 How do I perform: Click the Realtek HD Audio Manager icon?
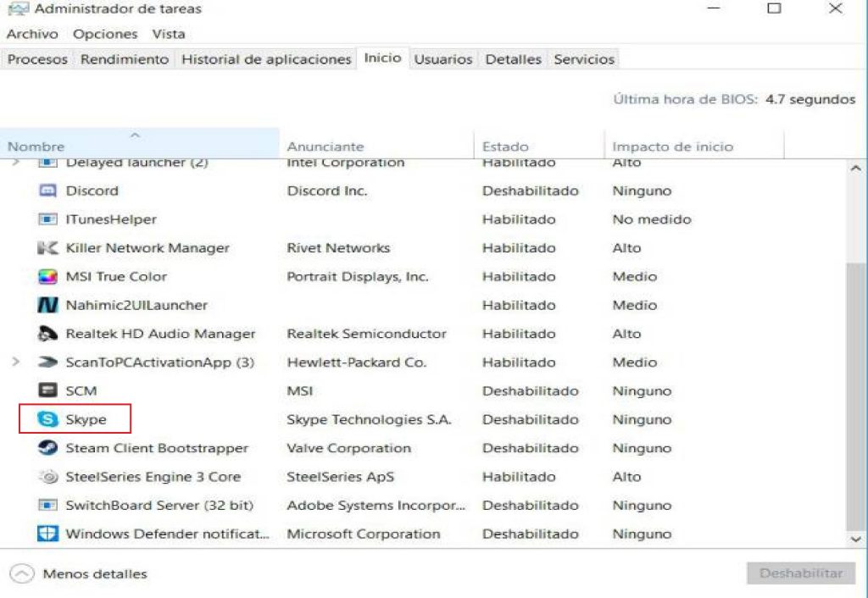pyautogui.click(x=47, y=334)
